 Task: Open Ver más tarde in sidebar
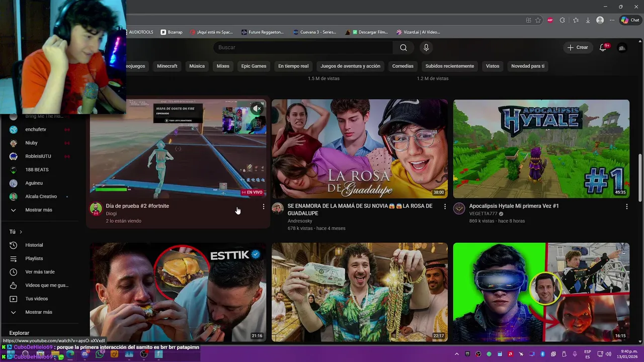(x=40, y=272)
